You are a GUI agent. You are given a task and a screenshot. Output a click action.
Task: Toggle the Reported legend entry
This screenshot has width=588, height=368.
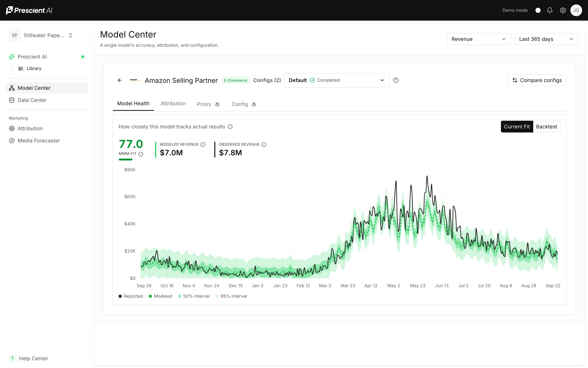(x=131, y=296)
